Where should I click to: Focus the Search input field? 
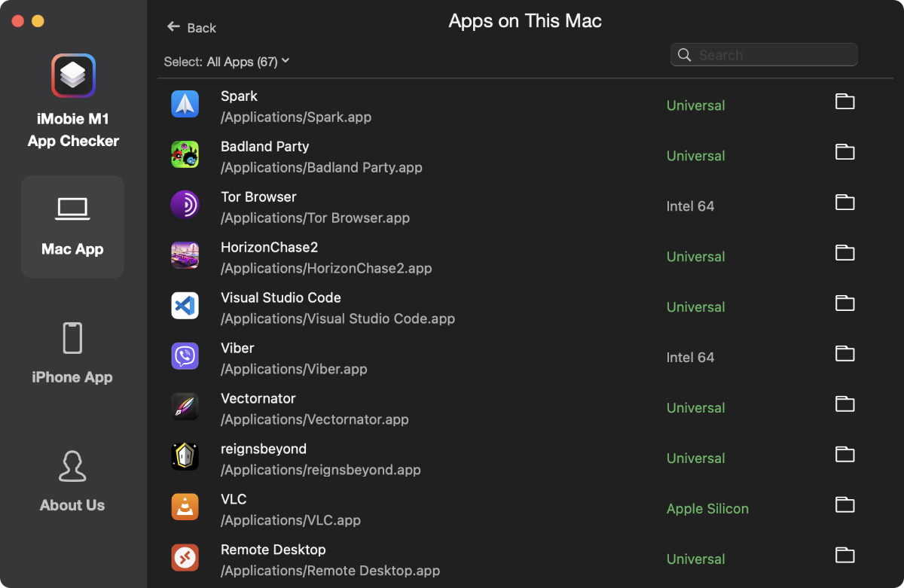[772, 55]
